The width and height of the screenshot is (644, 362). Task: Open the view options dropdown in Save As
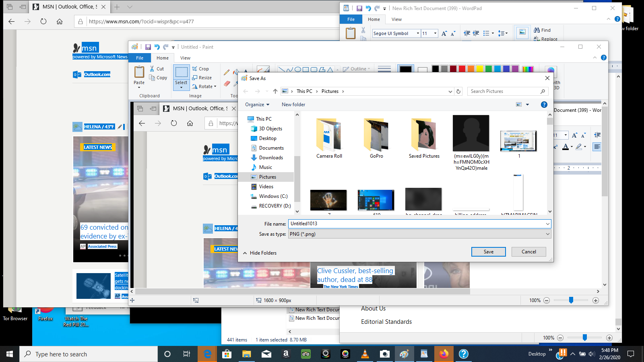point(527,105)
